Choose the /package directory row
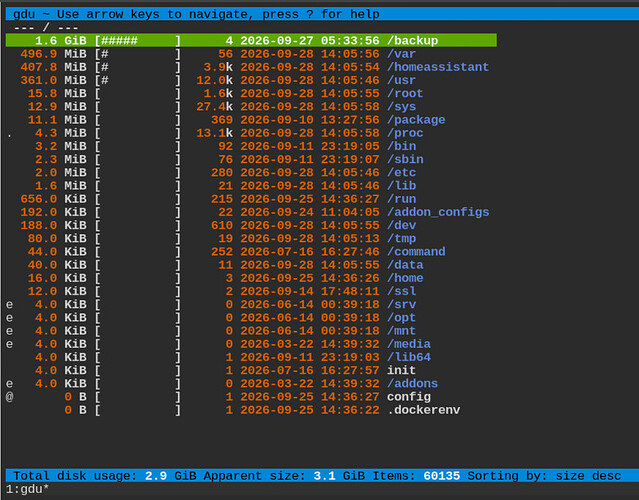 [251, 119]
